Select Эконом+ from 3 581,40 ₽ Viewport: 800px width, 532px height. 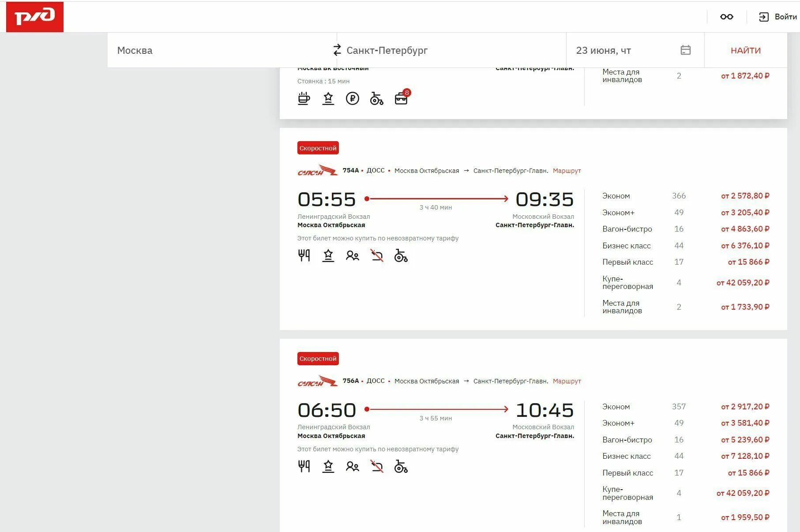point(686,423)
